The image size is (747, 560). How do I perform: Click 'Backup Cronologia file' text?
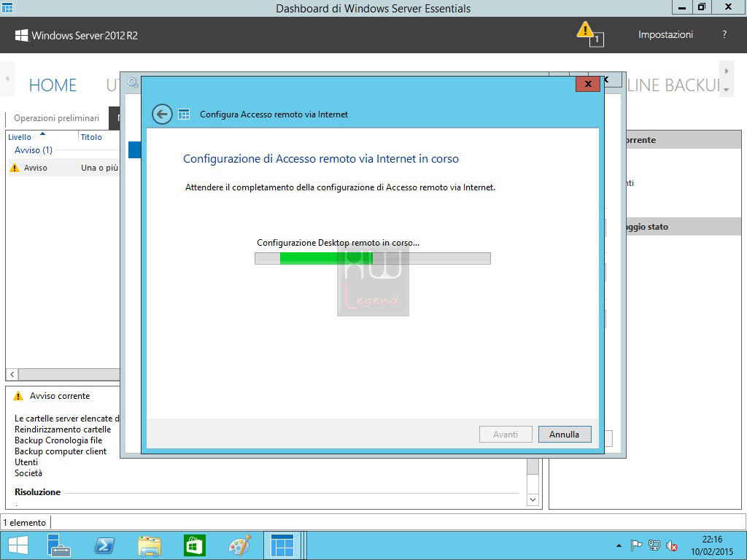[x=58, y=440]
